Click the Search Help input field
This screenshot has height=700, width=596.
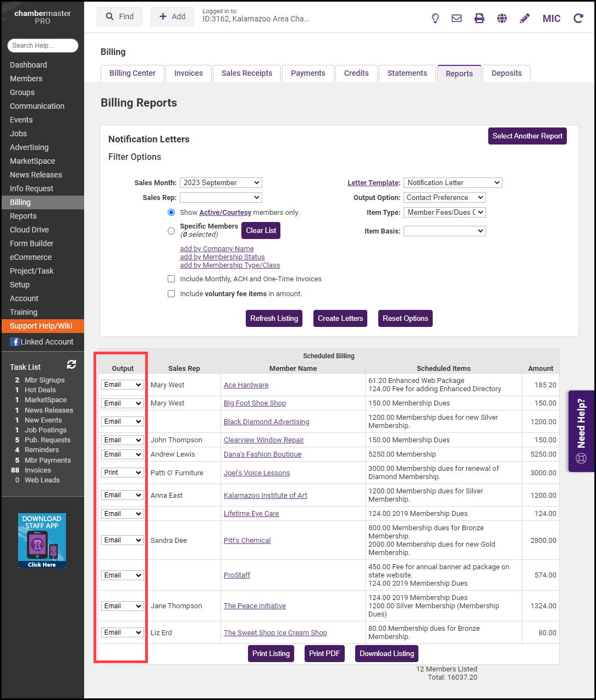[43, 46]
